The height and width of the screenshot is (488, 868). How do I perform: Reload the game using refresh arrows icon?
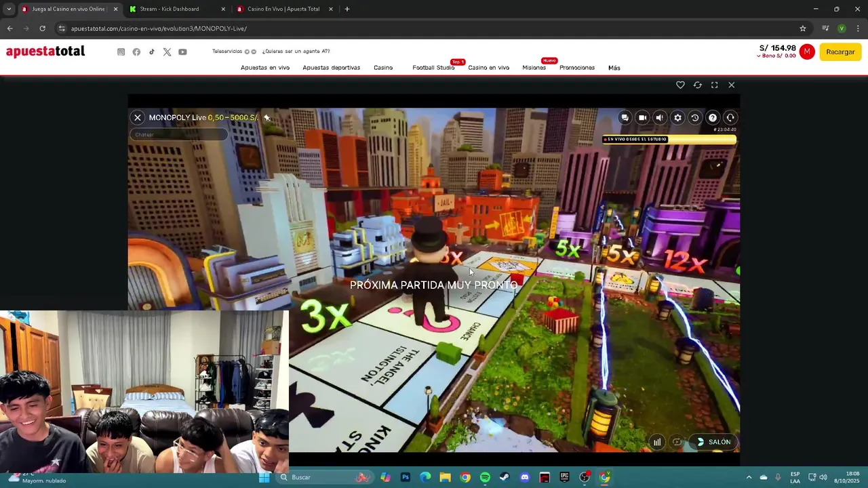point(697,85)
